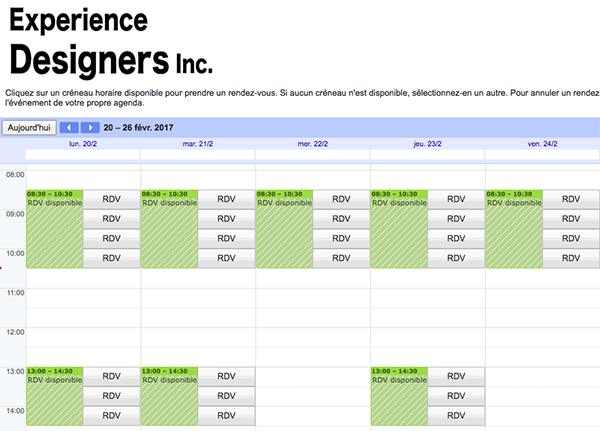
Task: Open the mar. 21/2 day header
Action: click(x=197, y=144)
